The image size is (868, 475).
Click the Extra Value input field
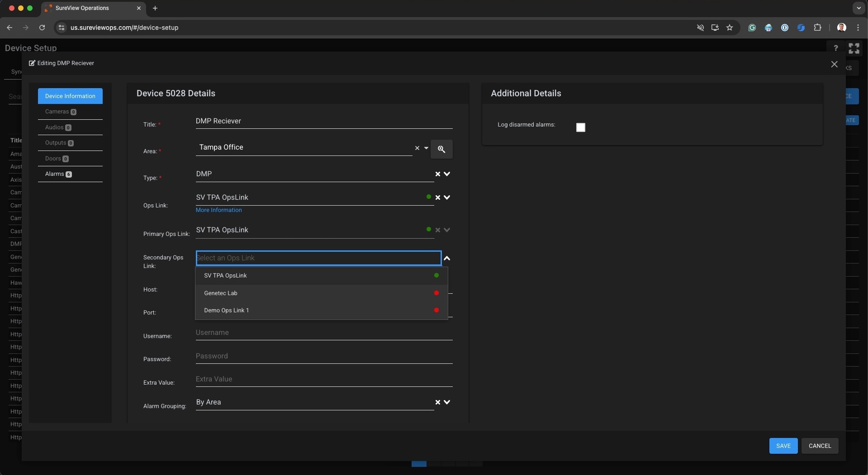[324, 379]
